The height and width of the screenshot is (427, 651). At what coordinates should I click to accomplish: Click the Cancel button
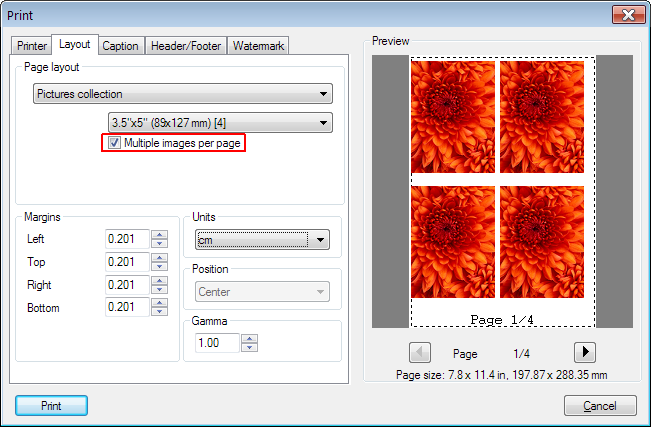click(x=600, y=405)
